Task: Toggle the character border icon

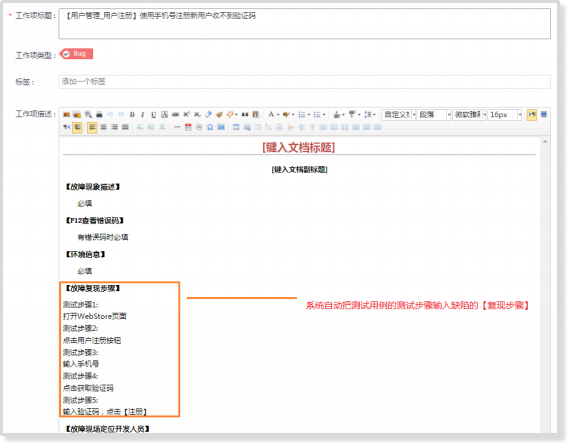Action: coord(164,115)
